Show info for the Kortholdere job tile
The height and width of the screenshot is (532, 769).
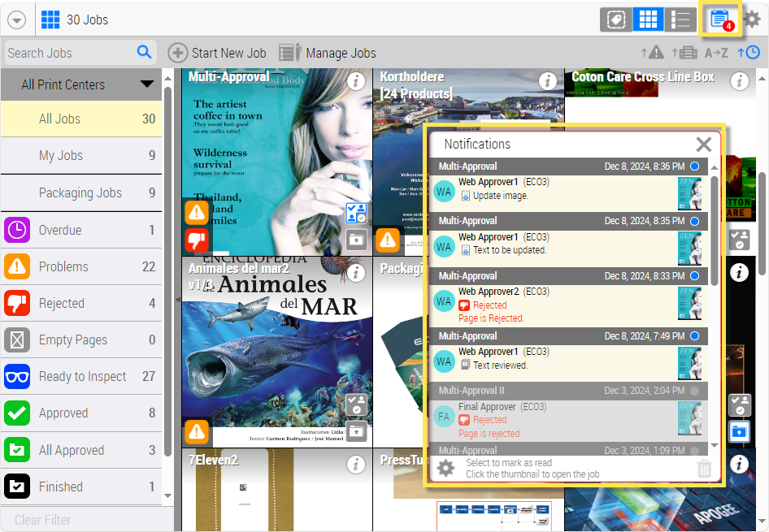click(547, 81)
